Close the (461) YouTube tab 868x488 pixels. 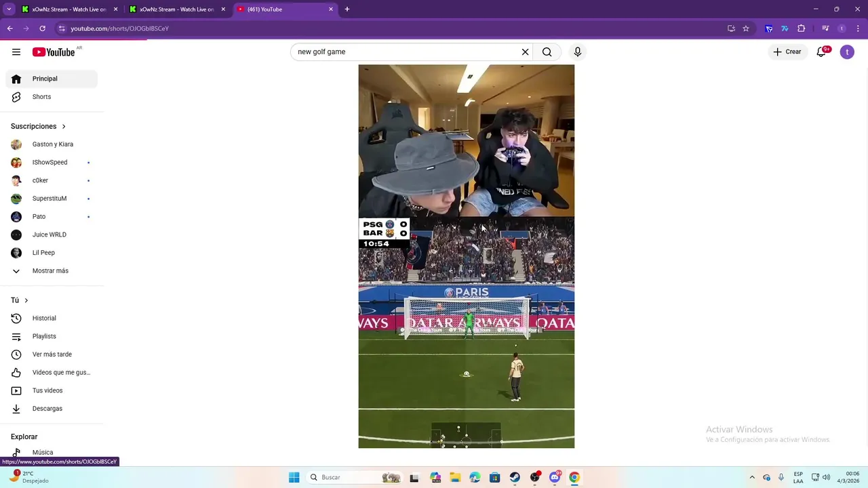point(331,9)
